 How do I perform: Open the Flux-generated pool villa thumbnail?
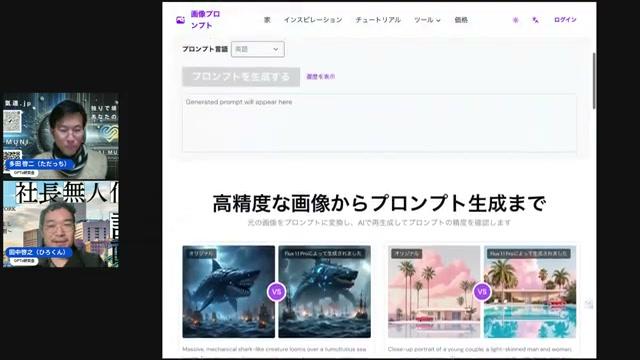(530, 291)
